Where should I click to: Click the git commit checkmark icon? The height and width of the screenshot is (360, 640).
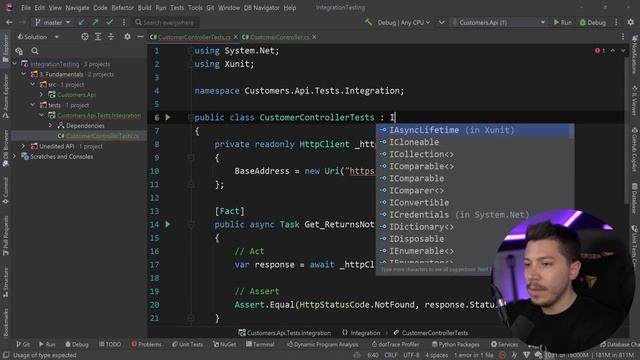[109, 22]
